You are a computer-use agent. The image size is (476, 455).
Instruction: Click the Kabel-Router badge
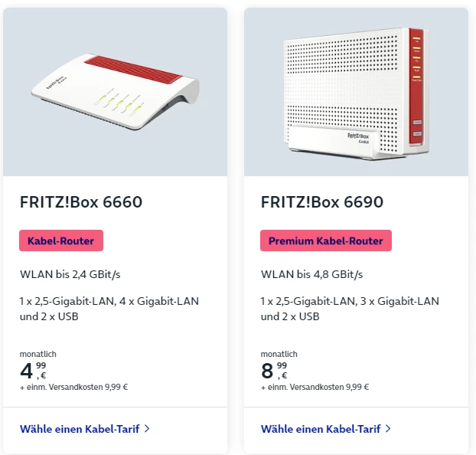(x=61, y=241)
